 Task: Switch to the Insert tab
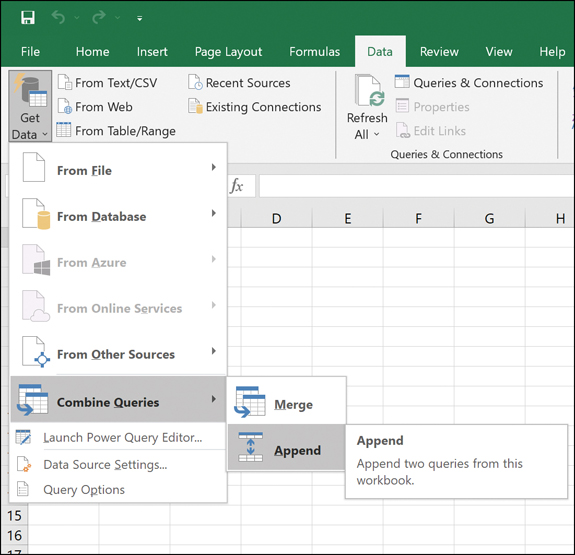(x=152, y=52)
